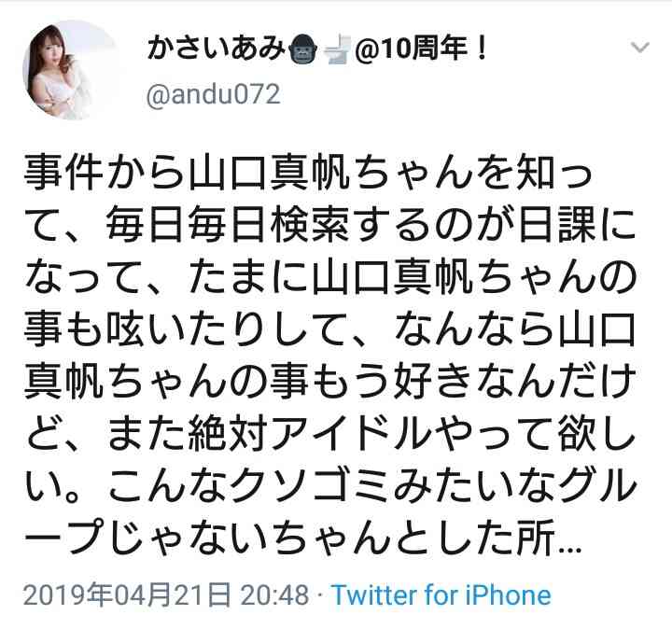Select the last line ープじゃないちゃんとした所
672x629 pixels.
coord(302,537)
